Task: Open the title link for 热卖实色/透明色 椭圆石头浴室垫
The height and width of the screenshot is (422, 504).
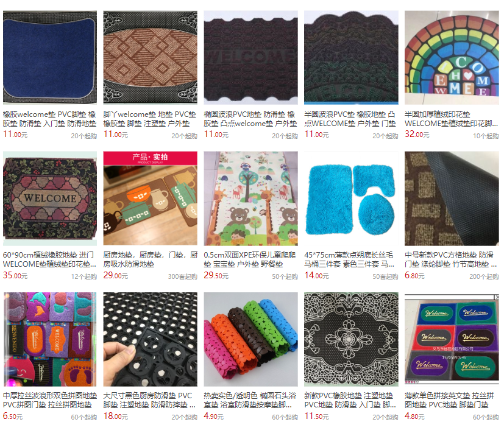Action: 250,400
